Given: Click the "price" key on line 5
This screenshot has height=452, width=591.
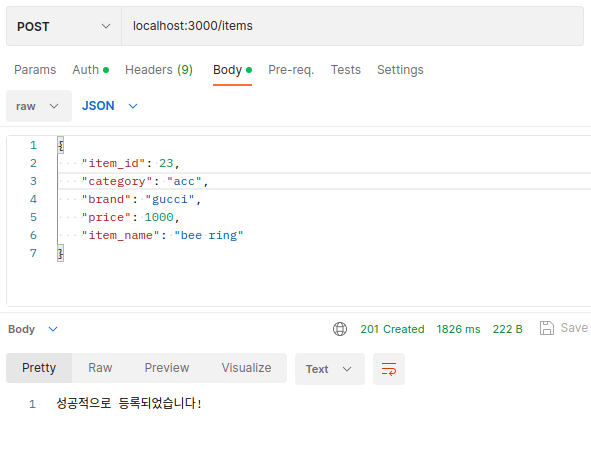Looking at the screenshot, I should [x=106, y=217].
